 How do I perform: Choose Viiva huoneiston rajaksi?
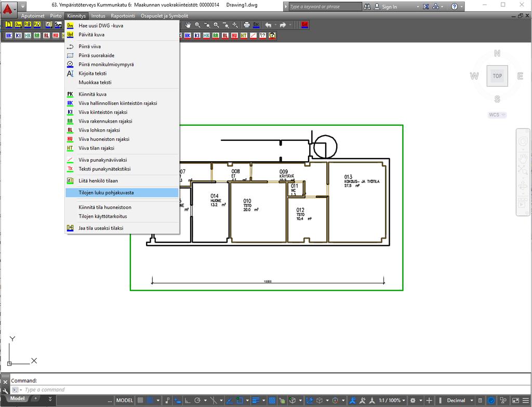[122, 139]
